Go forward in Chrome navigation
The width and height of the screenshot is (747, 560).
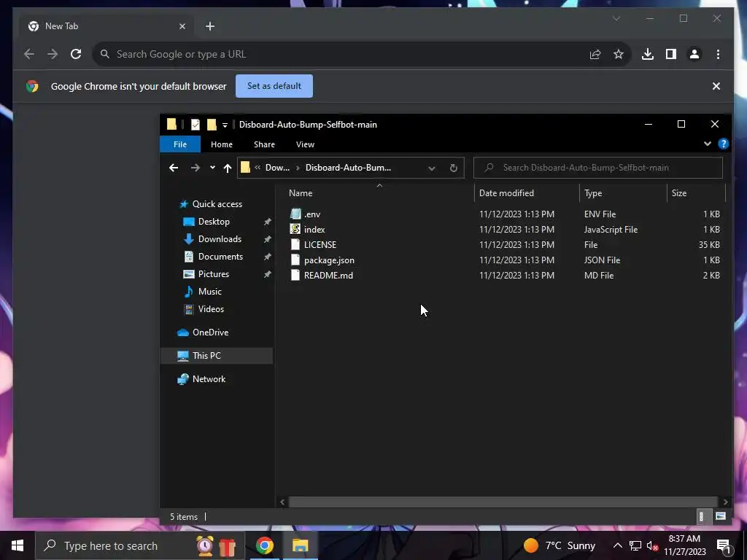53,54
